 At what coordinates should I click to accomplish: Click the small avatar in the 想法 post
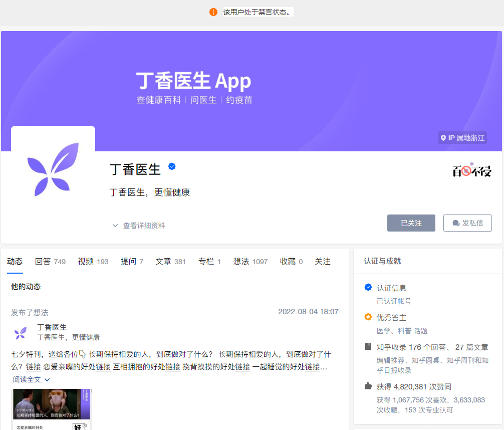tap(21, 333)
